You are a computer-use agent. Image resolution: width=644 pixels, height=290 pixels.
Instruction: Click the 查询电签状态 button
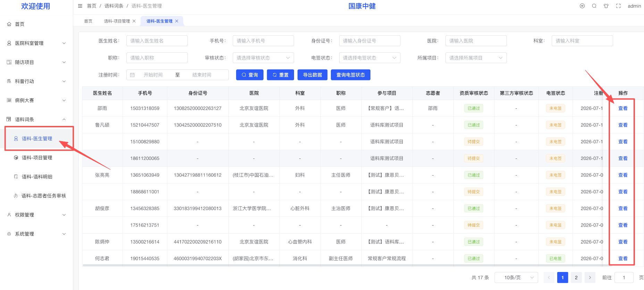[x=351, y=75]
